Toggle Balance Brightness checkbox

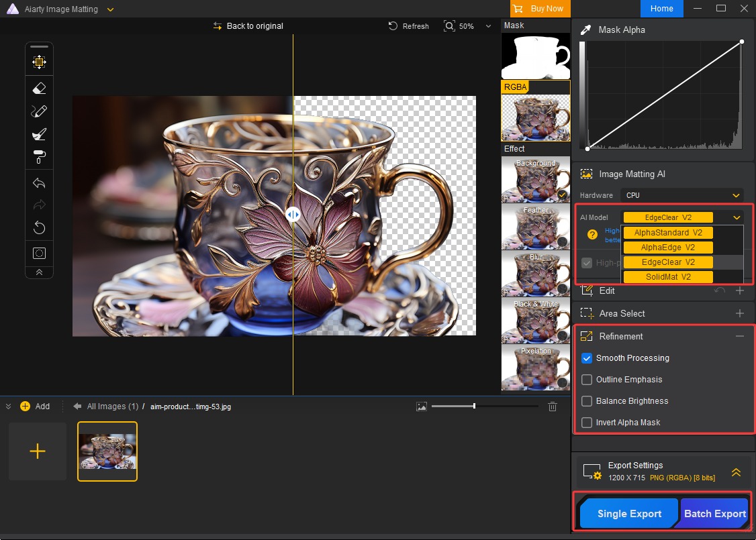(587, 401)
